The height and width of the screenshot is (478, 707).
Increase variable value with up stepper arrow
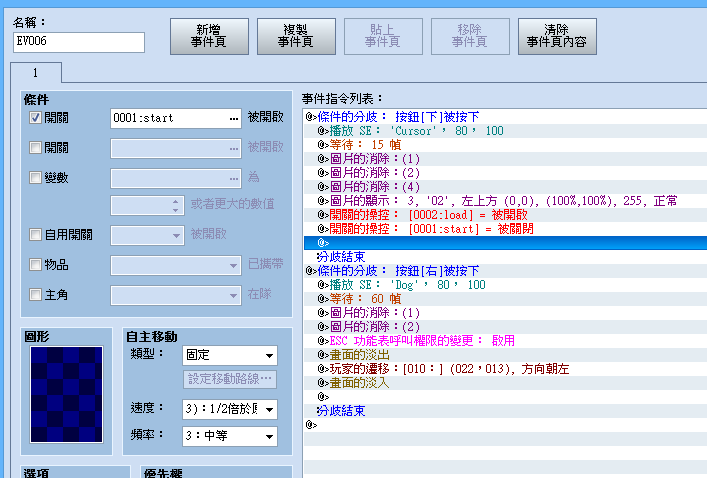pyautogui.click(x=175, y=201)
